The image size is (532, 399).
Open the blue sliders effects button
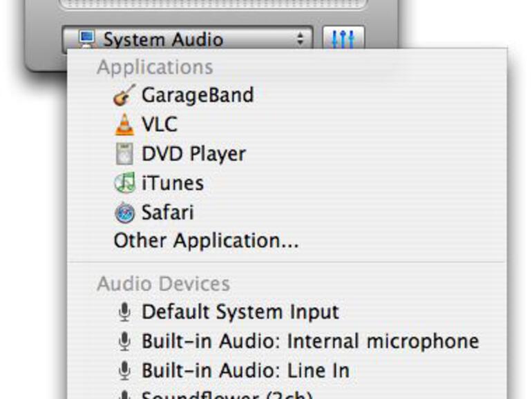(343, 39)
